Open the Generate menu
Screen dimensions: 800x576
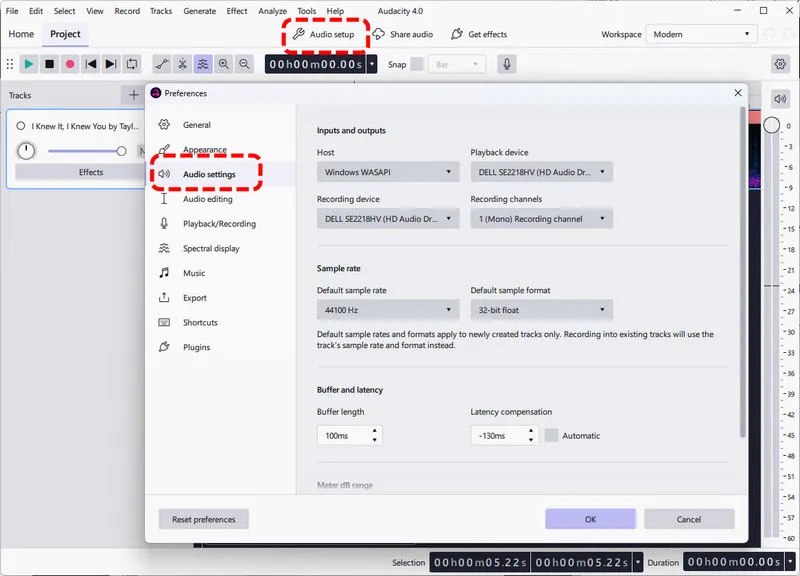199,11
